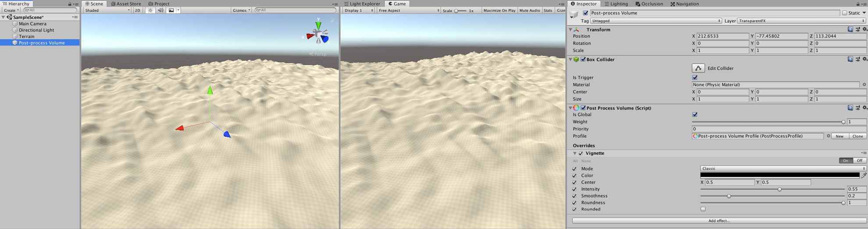The height and width of the screenshot is (229, 868).
Task: Switch to the Project tab
Action: pos(159,4)
